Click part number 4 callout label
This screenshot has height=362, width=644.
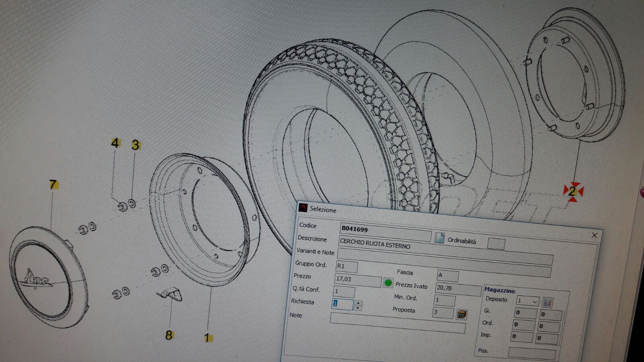tap(115, 143)
